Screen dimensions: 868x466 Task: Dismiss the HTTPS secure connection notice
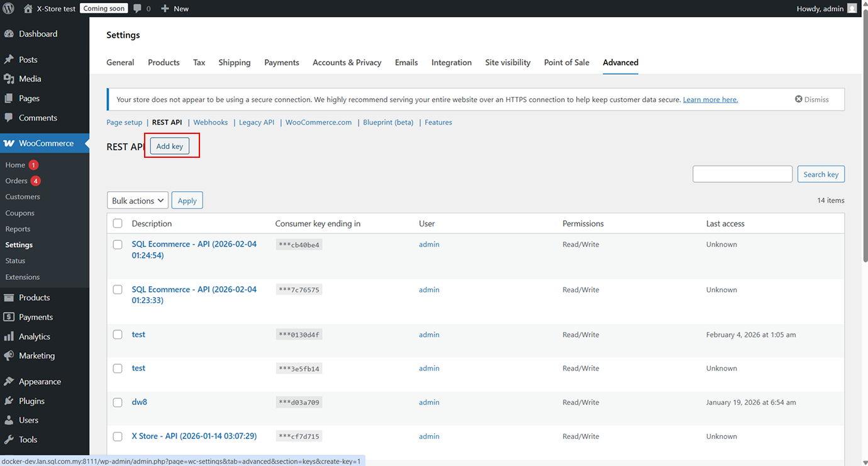click(x=811, y=99)
